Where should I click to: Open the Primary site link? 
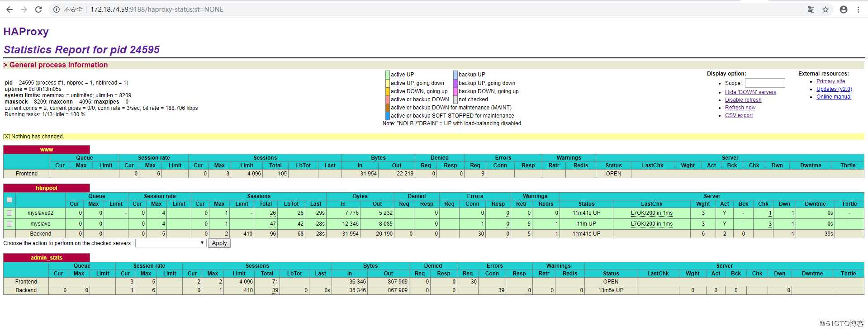830,81
